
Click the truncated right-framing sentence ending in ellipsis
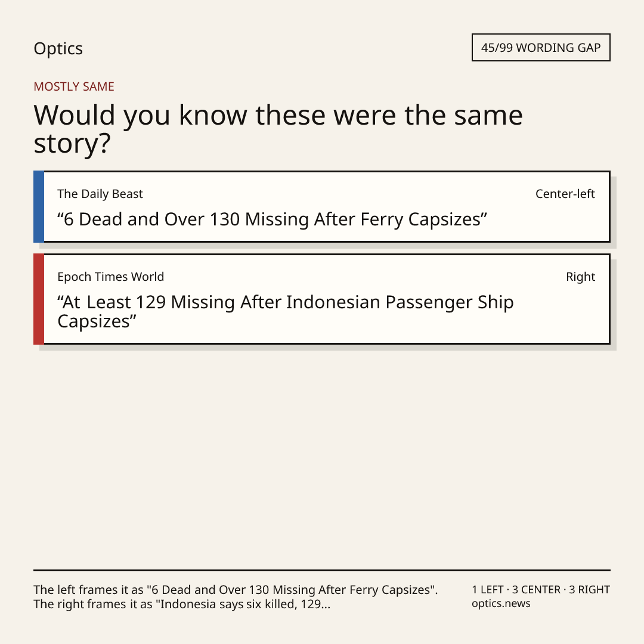[182, 604]
